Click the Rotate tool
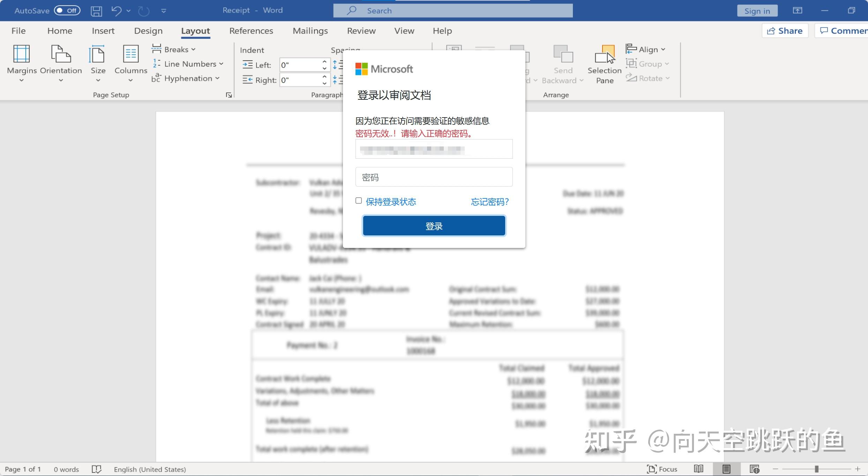868x476 pixels. tap(647, 78)
